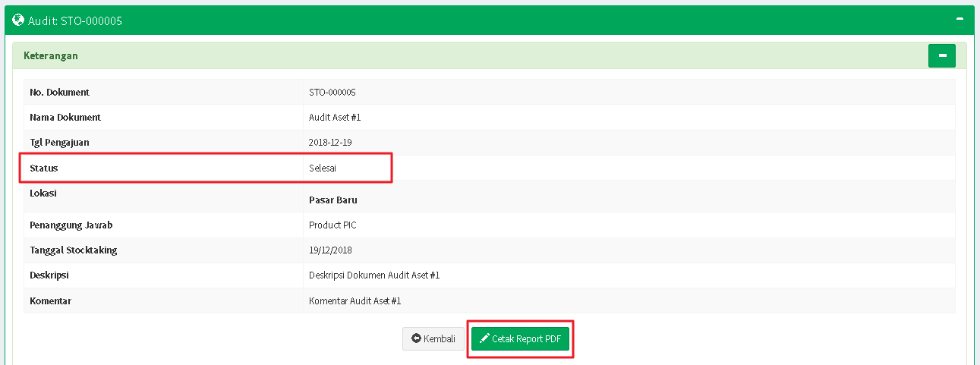The height and width of the screenshot is (365, 980).
Task: Click the Tanggal Stocktaking value 19/12/2018
Action: click(x=330, y=250)
